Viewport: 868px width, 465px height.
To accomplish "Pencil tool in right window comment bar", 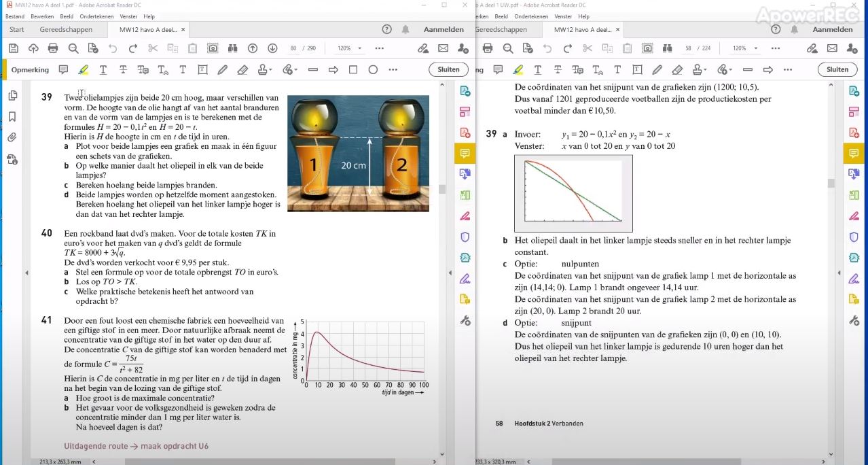I will click(x=657, y=69).
